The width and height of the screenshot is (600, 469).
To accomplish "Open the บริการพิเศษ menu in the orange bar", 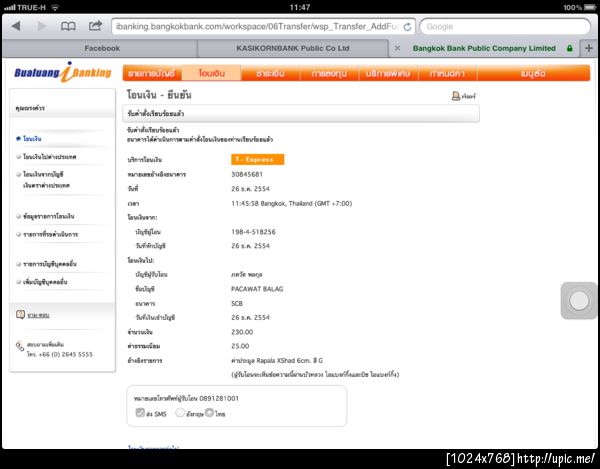I will tap(388, 73).
